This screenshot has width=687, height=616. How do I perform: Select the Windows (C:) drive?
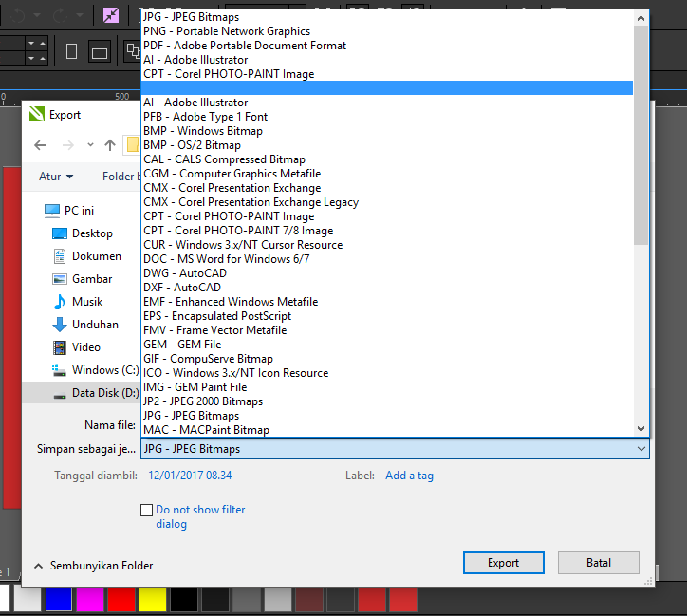[95, 370]
